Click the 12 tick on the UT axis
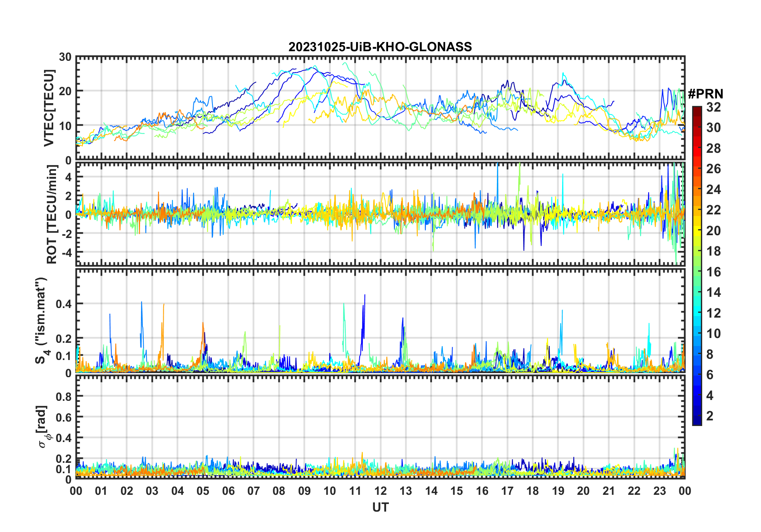The height and width of the screenshot is (532, 761). point(380,491)
